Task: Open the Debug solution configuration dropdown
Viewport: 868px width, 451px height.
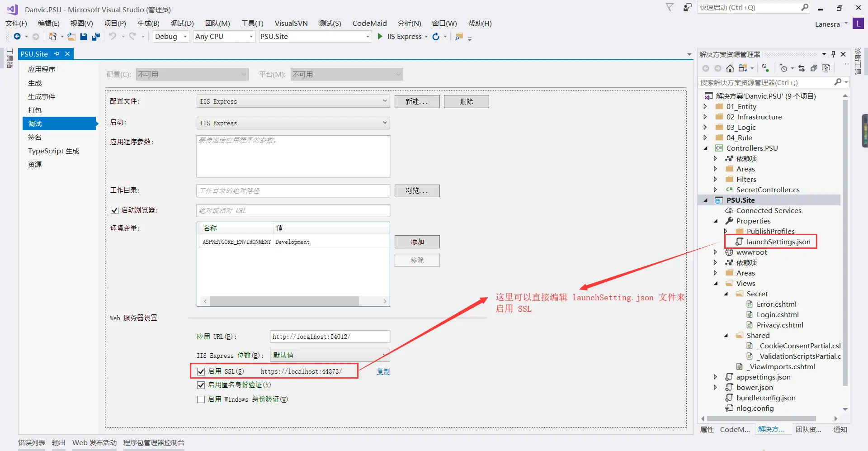Action: pyautogui.click(x=185, y=36)
